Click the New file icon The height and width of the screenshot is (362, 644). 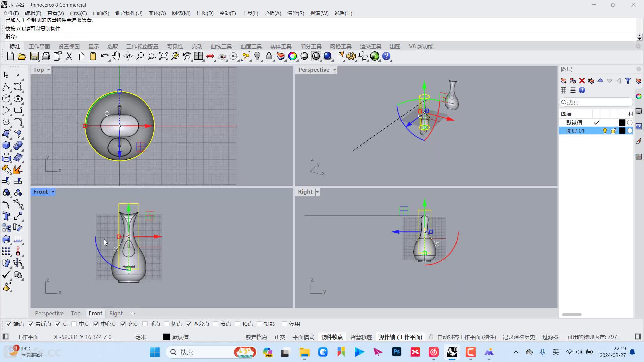click(x=10, y=56)
